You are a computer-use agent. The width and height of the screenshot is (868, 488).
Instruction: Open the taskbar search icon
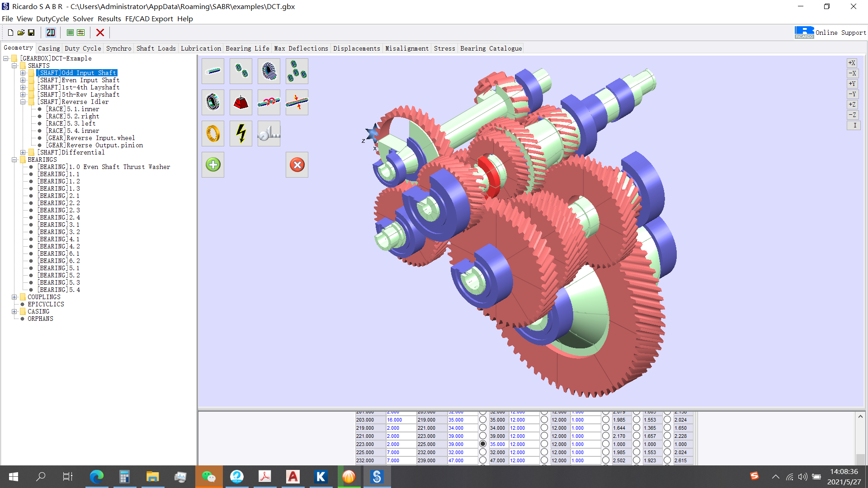(41, 477)
